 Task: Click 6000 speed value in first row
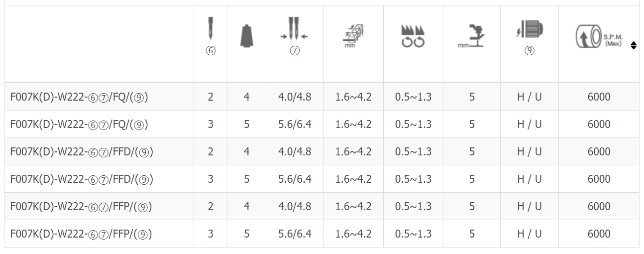tap(599, 97)
